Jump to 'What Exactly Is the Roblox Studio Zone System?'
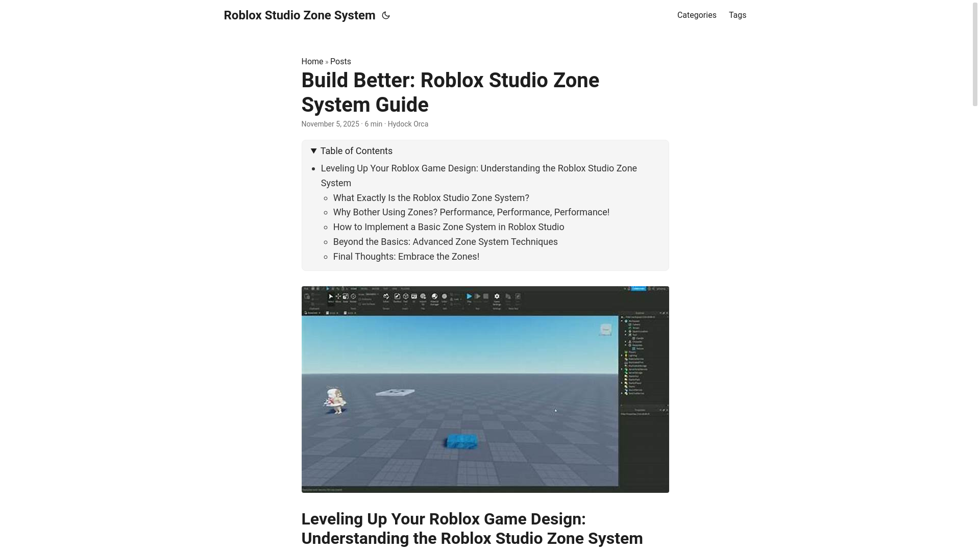The width and height of the screenshot is (980, 551). (431, 198)
